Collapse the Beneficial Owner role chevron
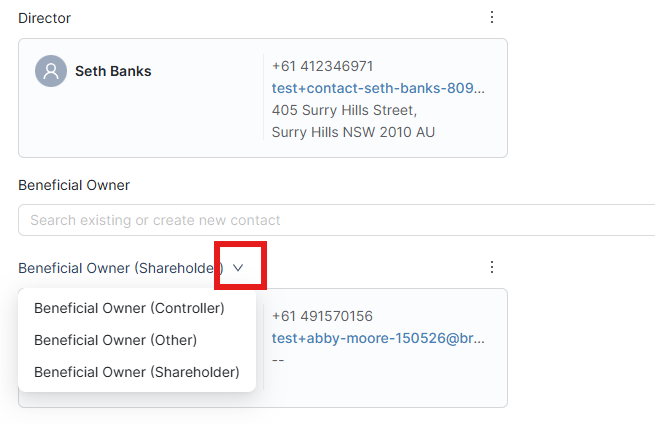 [x=238, y=268]
